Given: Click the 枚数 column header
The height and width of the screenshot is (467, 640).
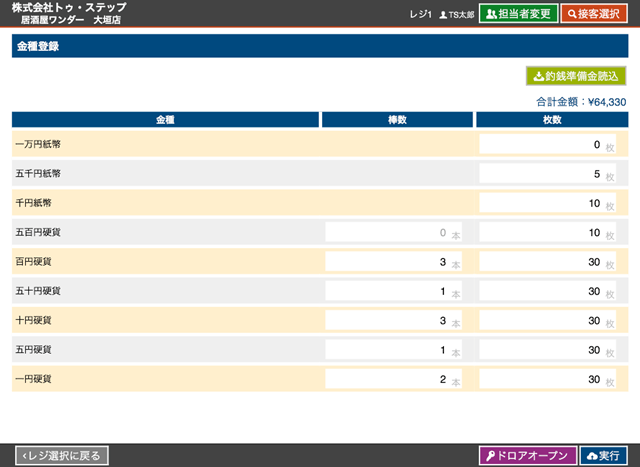Looking at the screenshot, I should (551, 120).
